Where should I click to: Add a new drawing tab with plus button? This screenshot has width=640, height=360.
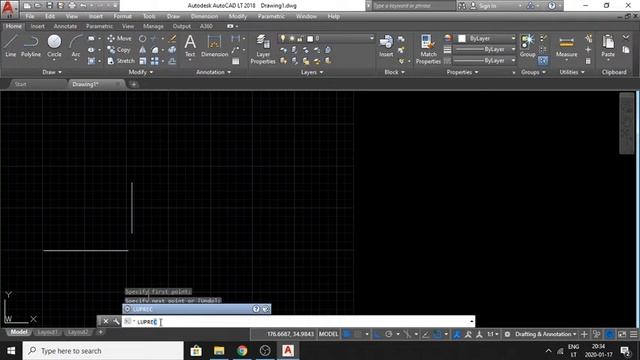pos(133,84)
